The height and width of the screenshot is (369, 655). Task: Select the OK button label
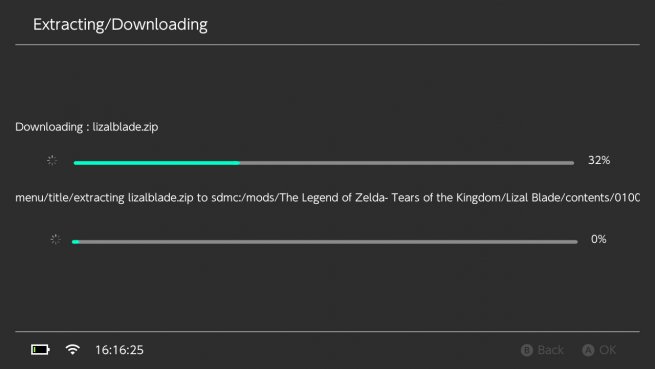click(608, 350)
